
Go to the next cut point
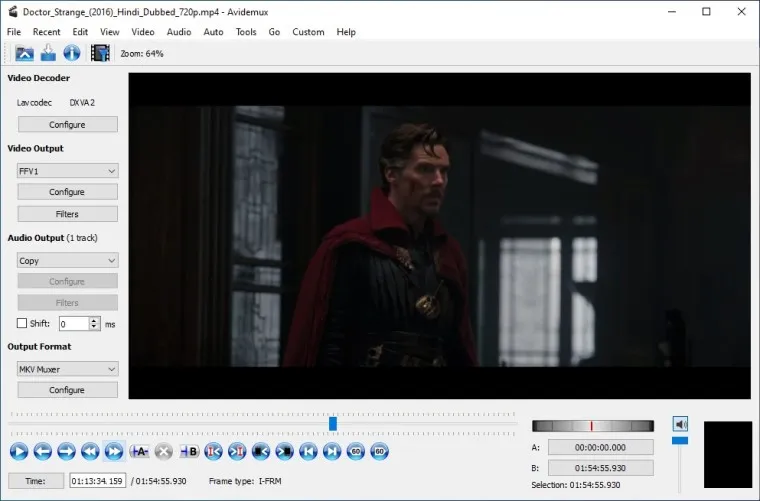coord(237,452)
